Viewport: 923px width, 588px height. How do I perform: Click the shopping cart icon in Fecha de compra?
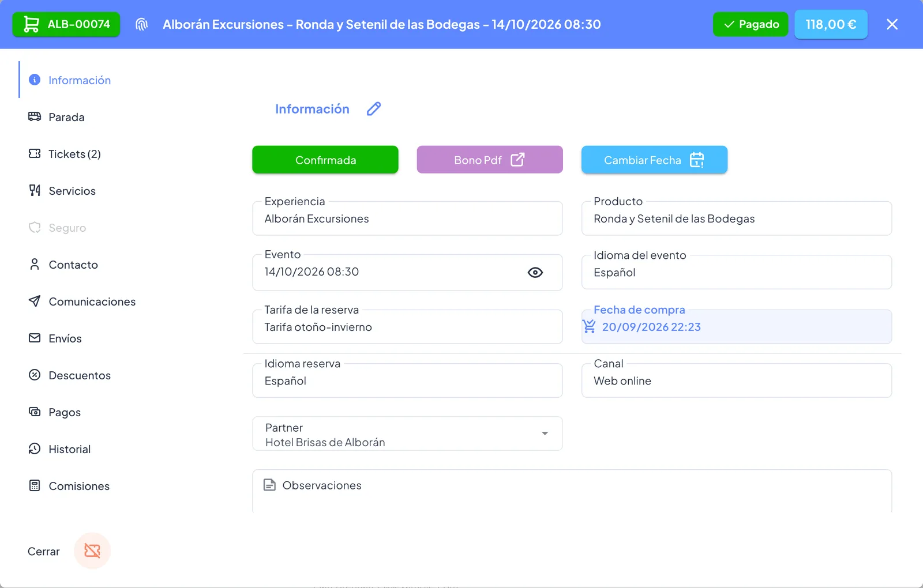click(589, 327)
